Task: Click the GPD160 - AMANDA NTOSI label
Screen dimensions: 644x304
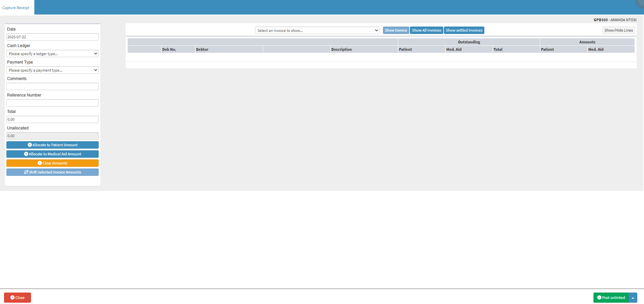Action: point(615,20)
